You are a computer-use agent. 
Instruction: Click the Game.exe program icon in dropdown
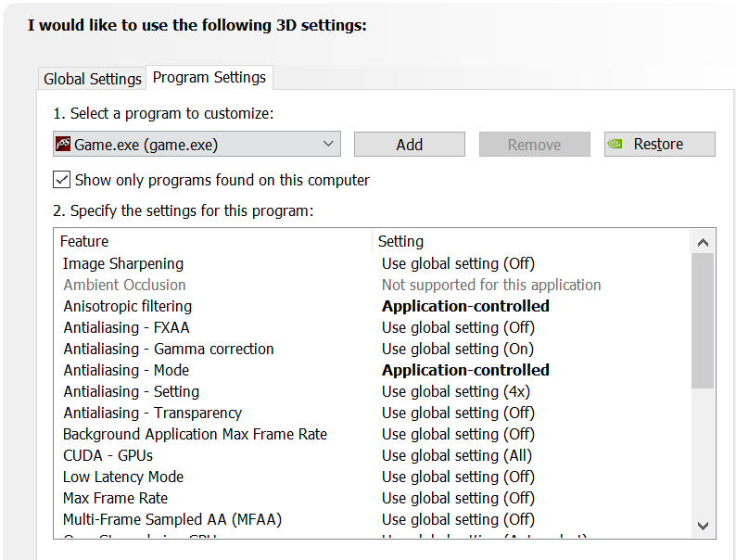coord(64,144)
